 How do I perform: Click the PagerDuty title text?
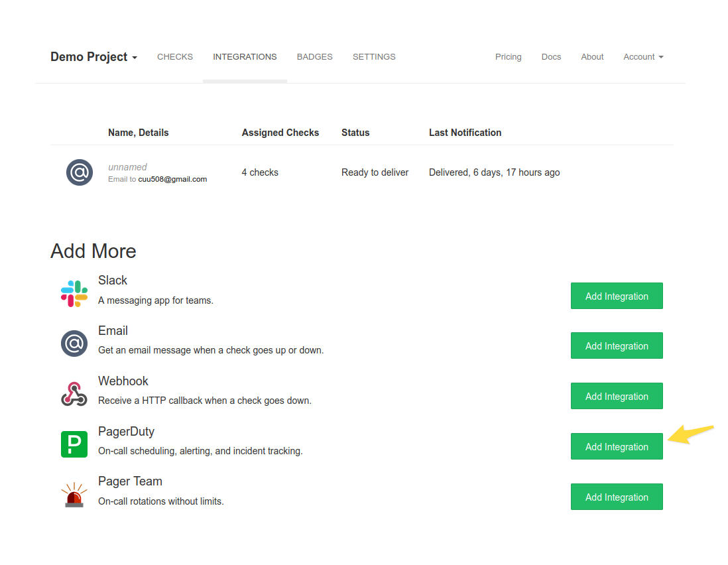(126, 431)
